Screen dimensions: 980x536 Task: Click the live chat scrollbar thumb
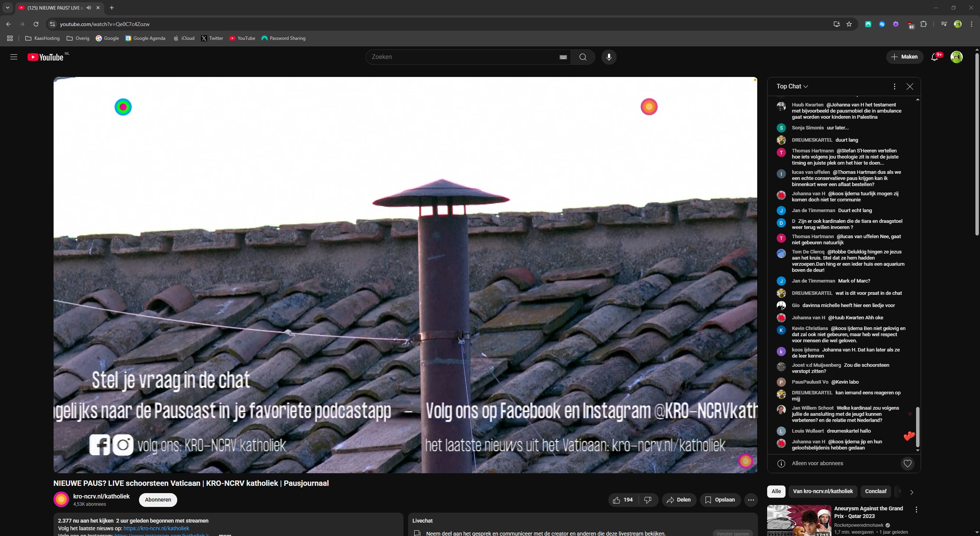click(917, 427)
